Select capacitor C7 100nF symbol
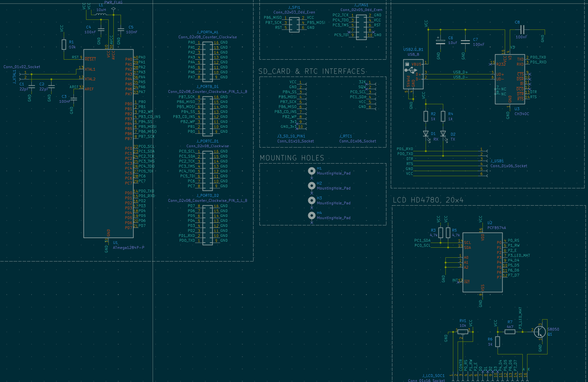This screenshot has height=382, width=588. click(465, 42)
